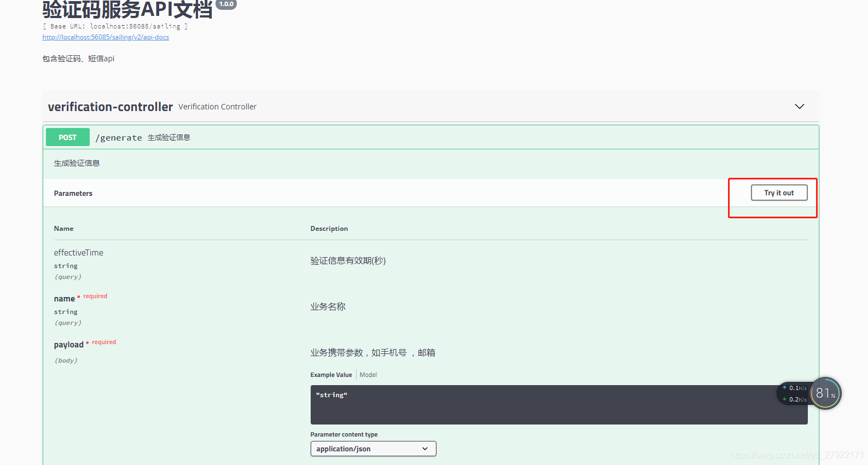Select the Example Value tab
868x465 pixels.
[331, 375]
